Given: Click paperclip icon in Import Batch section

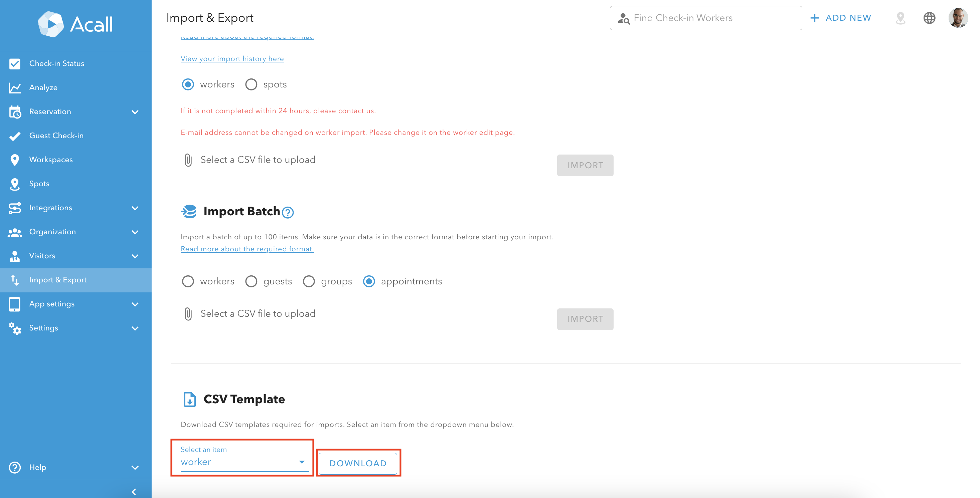Looking at the screenshot, I should [x=188, y=314].
